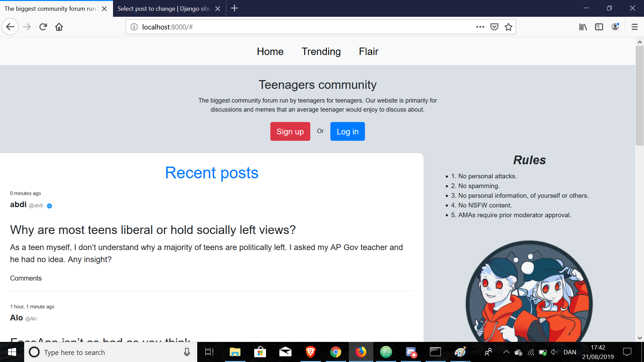Click the microphone icon in search bar

pos(186,352)
